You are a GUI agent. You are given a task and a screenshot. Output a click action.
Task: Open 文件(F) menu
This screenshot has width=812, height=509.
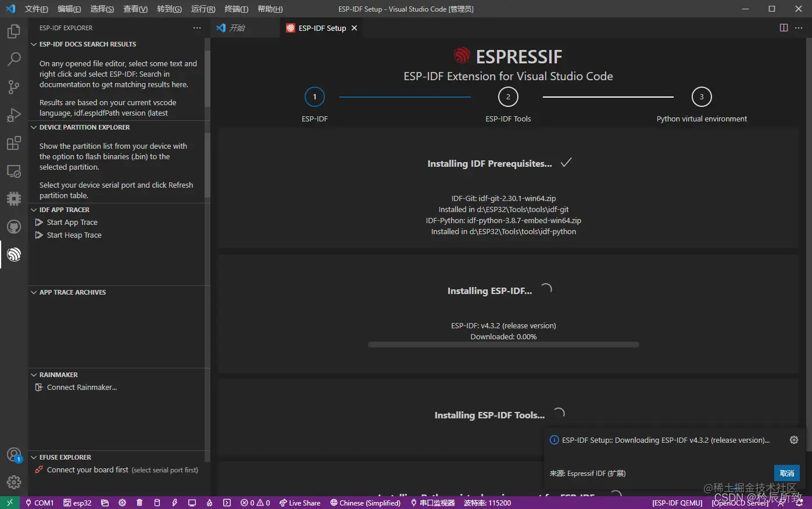(x=37, y=9)
